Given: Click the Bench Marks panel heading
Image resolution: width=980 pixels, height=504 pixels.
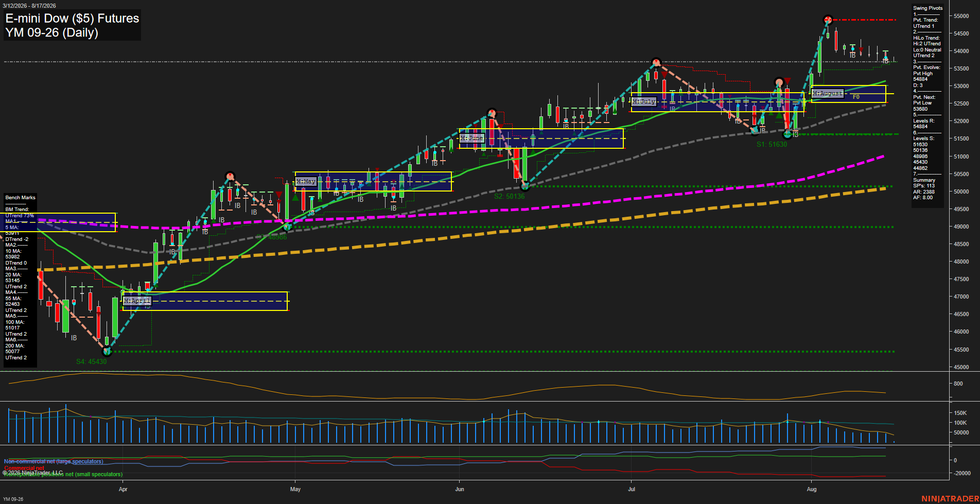Looking at the screenshot, I should pos(20,198).
